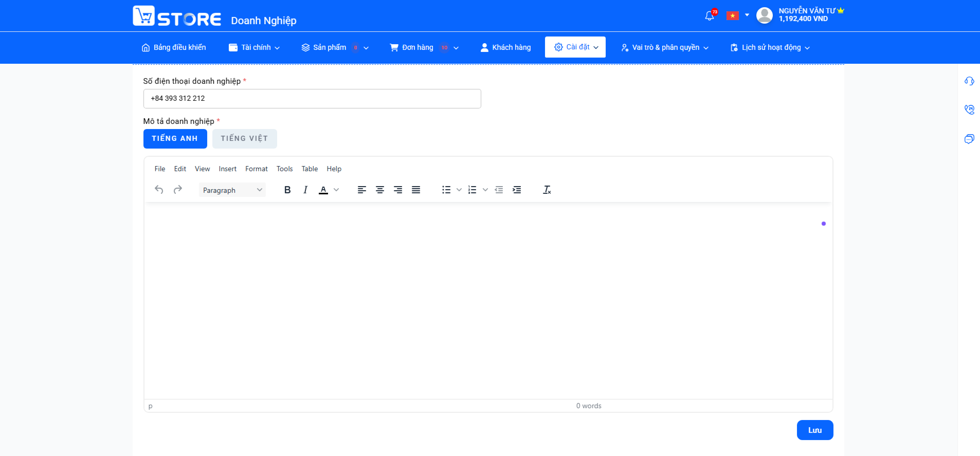This screenshot has height=456, width=980.
Task: Clear text formatting
Action: click(547, 189)
